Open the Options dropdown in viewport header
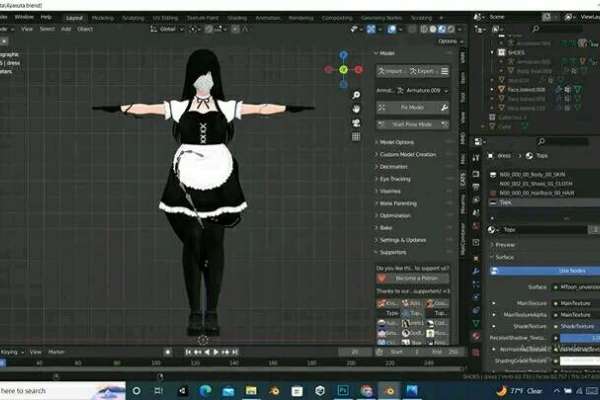 pyautogui.click(x=451, y=41)
